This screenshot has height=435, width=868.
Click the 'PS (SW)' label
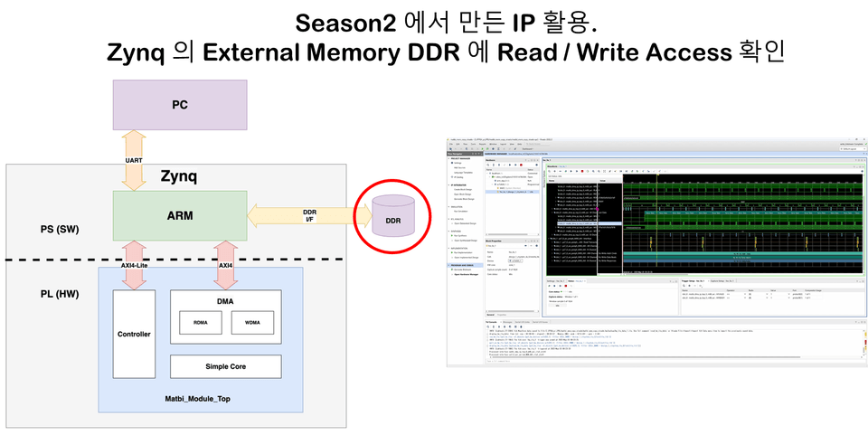(x=60, y=229)
